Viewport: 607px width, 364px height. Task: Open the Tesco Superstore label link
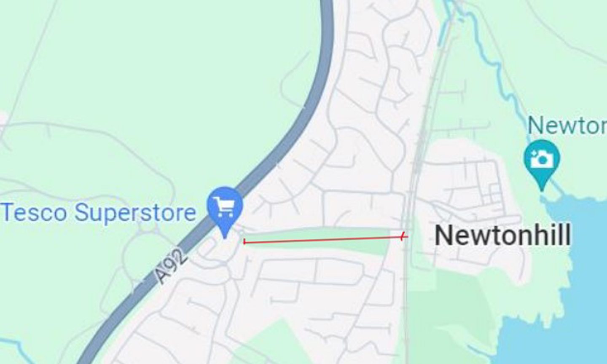[99, 213]
